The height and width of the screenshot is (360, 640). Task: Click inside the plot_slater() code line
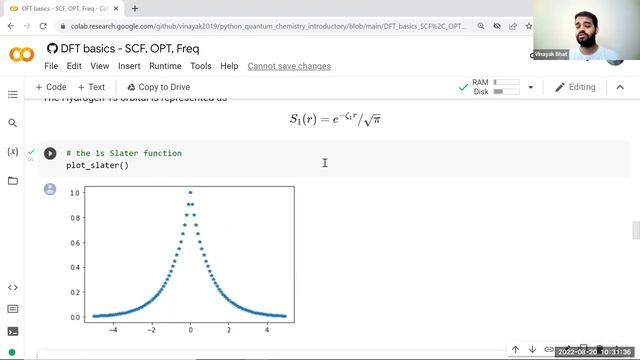pyautogui.click(x=97, y=165)
